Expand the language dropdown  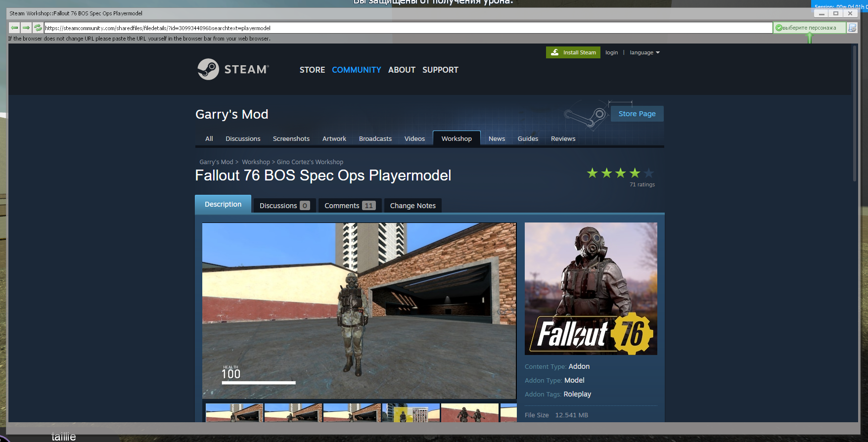click(x=644, y=52)
